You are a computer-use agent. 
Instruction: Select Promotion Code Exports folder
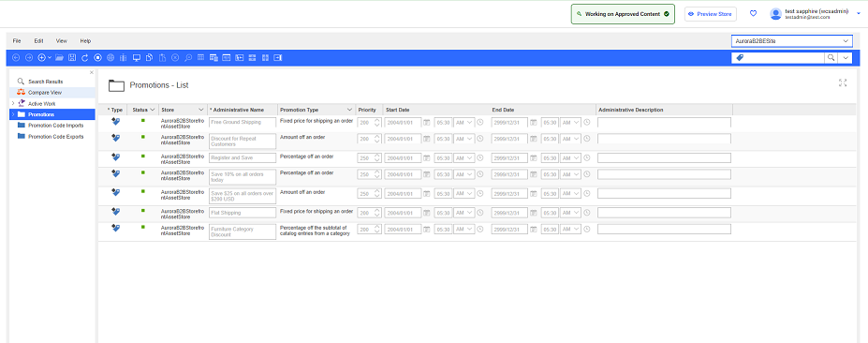(x=56, y=136)
